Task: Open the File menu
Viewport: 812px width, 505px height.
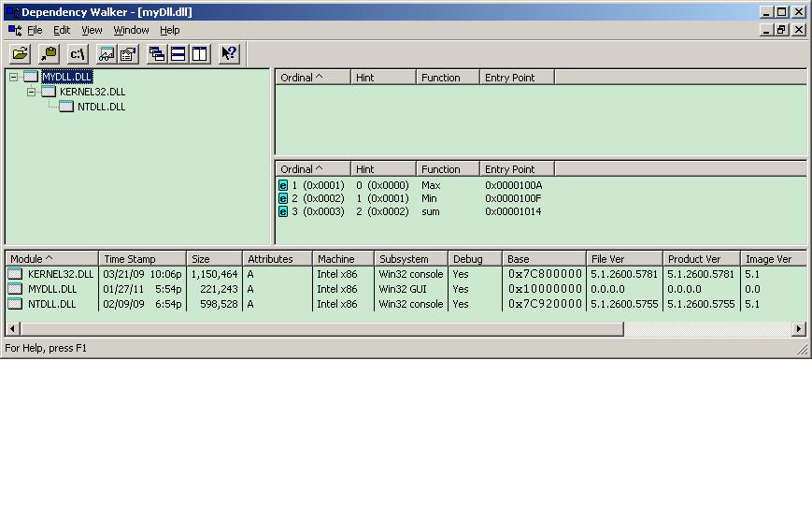Action: [x=35, y=30]
